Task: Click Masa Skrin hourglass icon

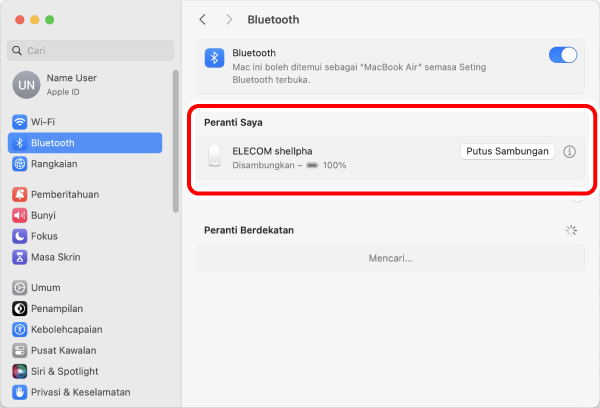Action: [20, 257]
